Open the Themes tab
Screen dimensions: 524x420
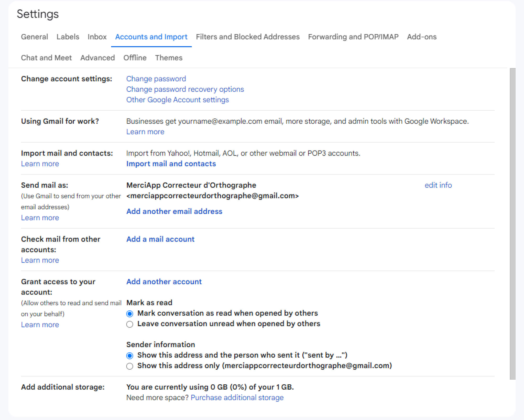168,58
